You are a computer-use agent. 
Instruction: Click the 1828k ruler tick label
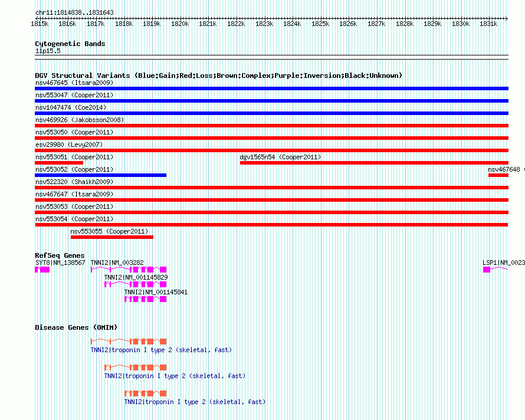pos(405,24)
